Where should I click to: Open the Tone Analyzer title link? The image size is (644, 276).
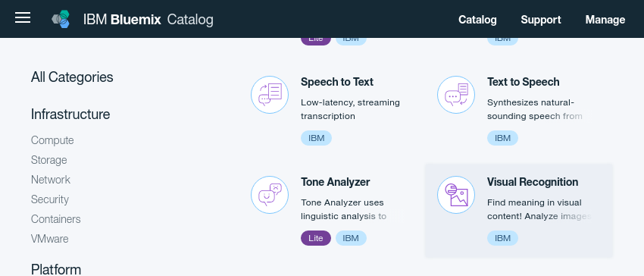tap(335, 182)
